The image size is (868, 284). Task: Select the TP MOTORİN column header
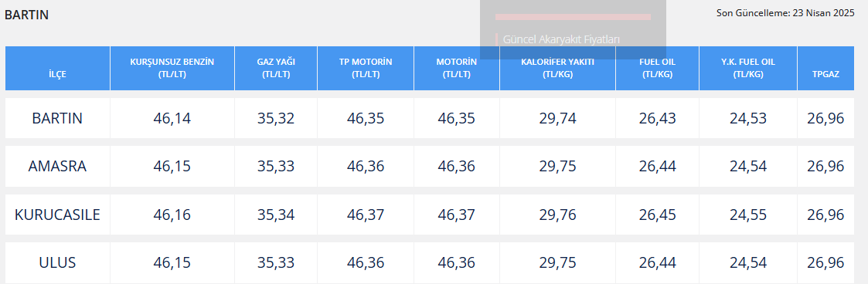click(x=366, y=68)
